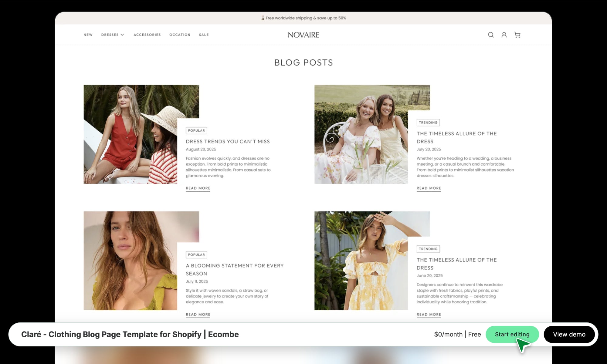
Task: Open the Sale menu item
Action: tap(204, 35)
